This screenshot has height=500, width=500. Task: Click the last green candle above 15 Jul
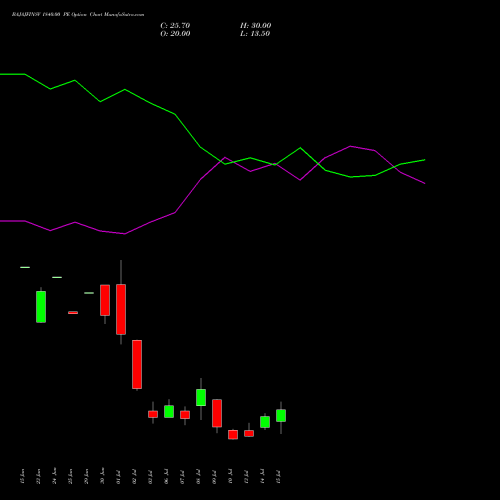[281, 416]
